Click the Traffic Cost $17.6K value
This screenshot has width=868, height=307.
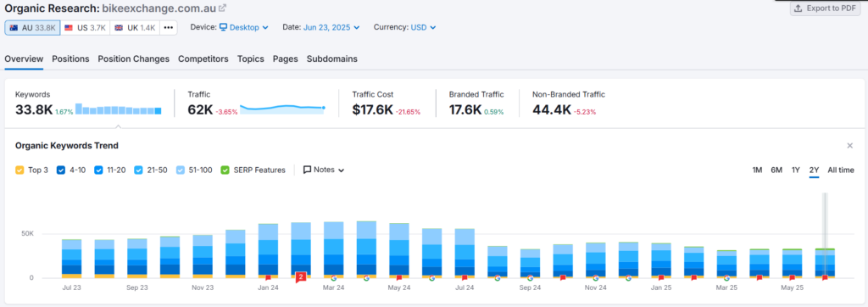(373, 109)
